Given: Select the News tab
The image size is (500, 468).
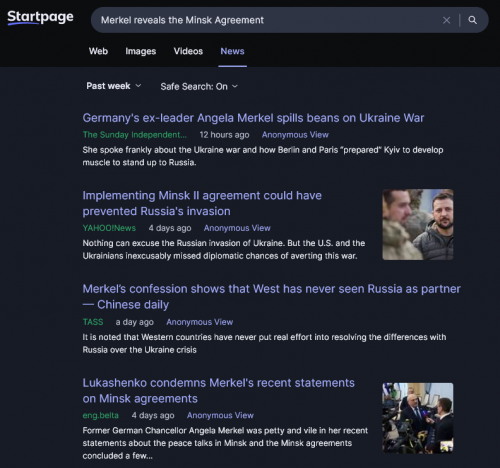Looking at the screenshot, I should coord(232,51).
